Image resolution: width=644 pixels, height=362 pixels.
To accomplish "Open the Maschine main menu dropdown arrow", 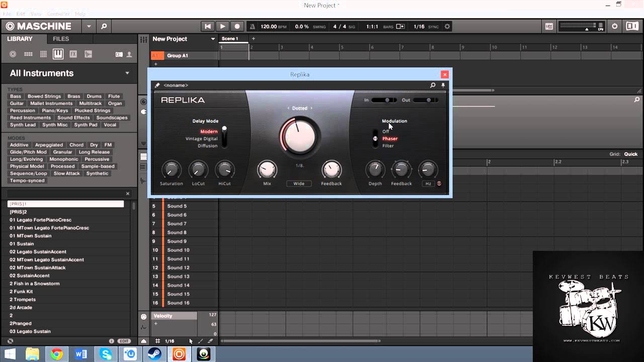I will (x=89, y=26).
